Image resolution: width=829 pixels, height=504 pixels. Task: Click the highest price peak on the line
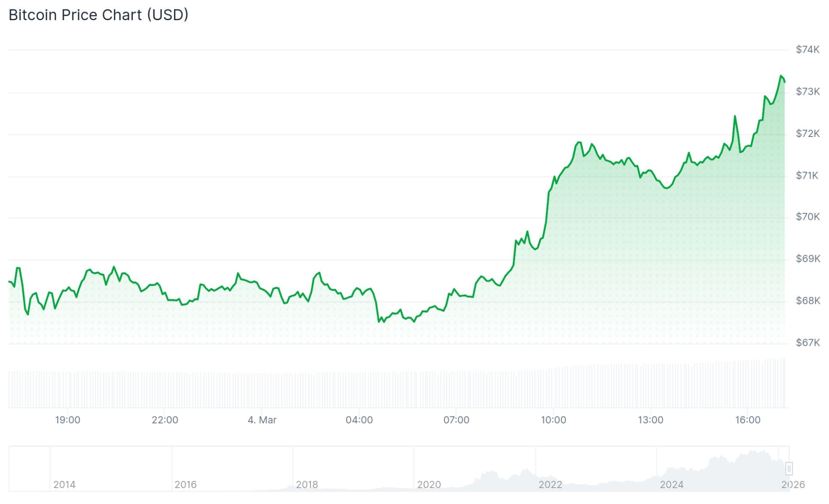tap(781, 76)
